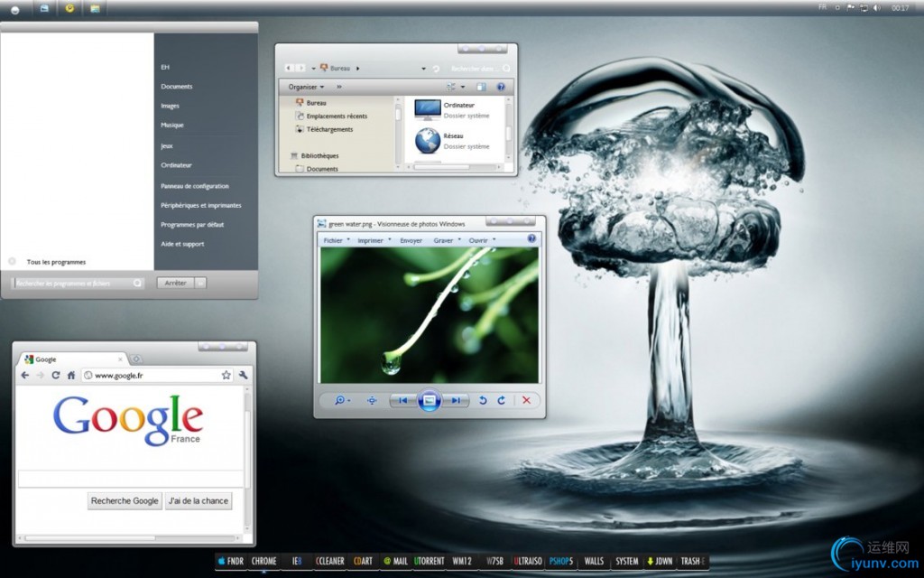The image size is (924, 578).
Task: Launch CCLEANER from the bottom dock
Action: (x=330, y=561)
